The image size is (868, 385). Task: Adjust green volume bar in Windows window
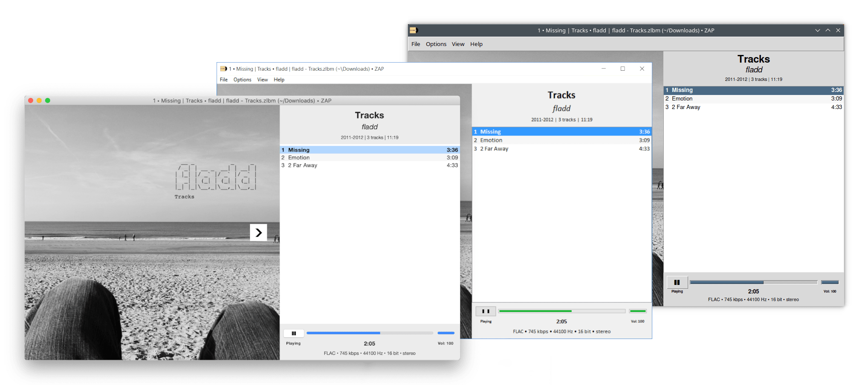pos(638,311)
